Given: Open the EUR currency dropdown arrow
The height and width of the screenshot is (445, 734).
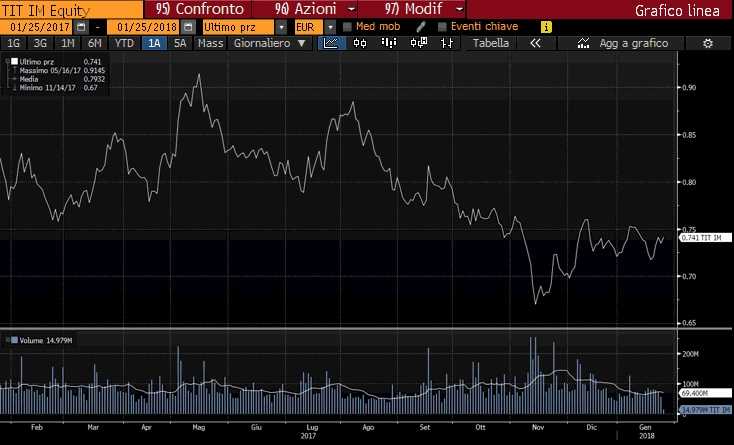Looking at the screenshot, I should (330, 27).
